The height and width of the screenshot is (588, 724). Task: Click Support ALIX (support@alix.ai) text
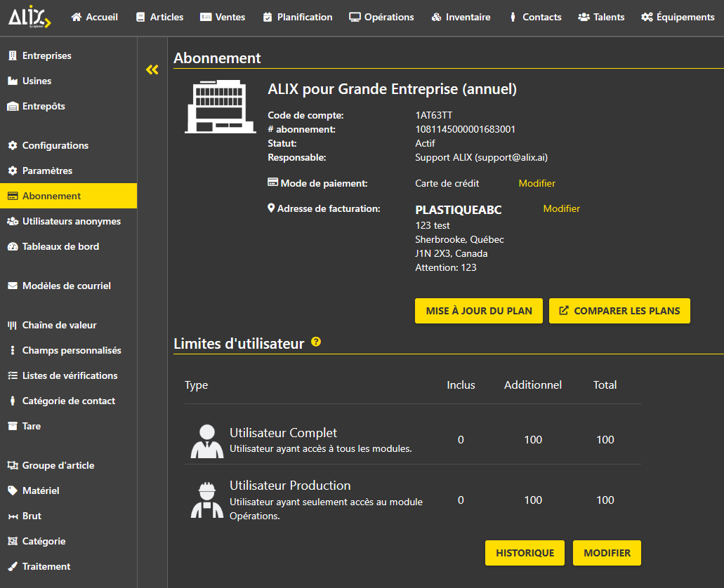481,157
